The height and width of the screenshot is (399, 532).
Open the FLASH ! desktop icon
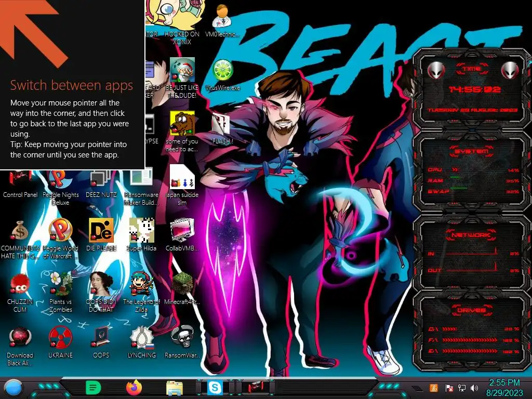222,129
